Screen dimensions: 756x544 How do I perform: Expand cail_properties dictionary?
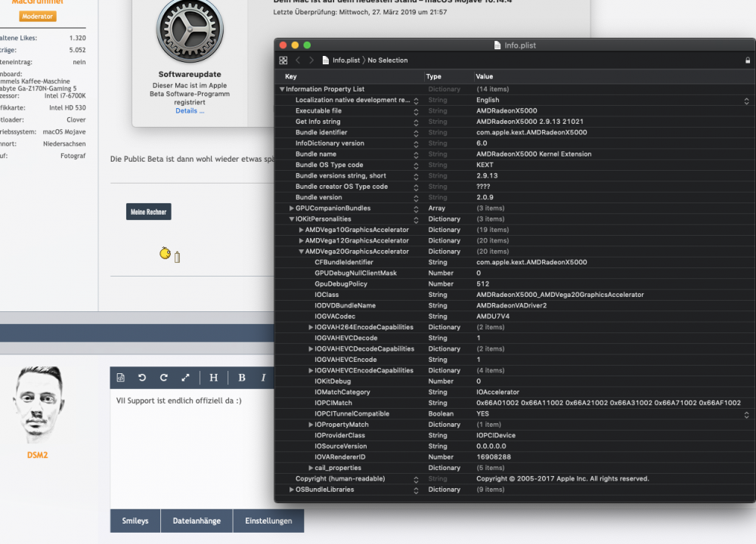click(311, 468)
